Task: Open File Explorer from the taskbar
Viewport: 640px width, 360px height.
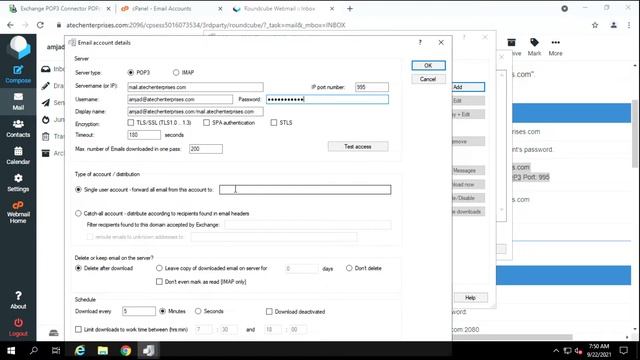Action: (102, 351)
